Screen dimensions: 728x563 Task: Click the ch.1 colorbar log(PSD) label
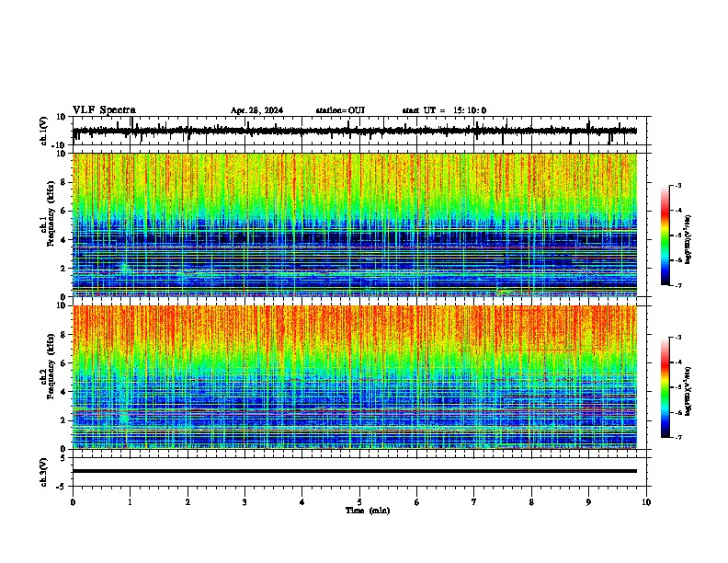(688, 240)
